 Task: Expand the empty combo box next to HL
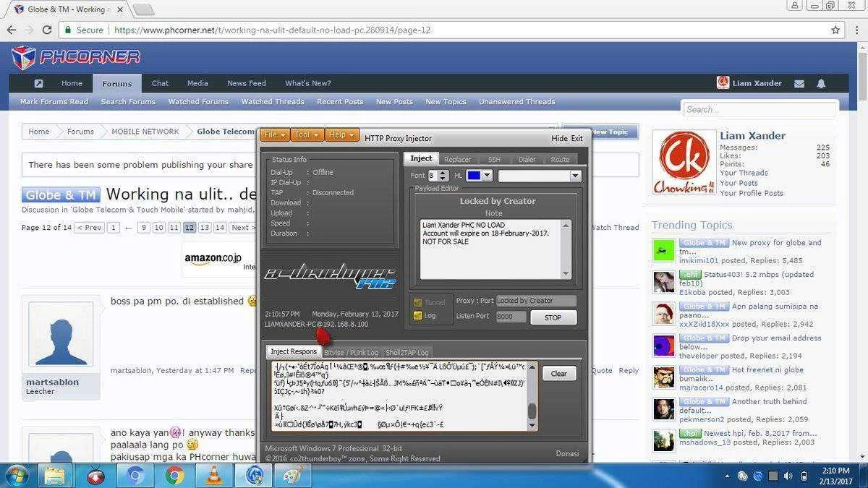point(576,176)
